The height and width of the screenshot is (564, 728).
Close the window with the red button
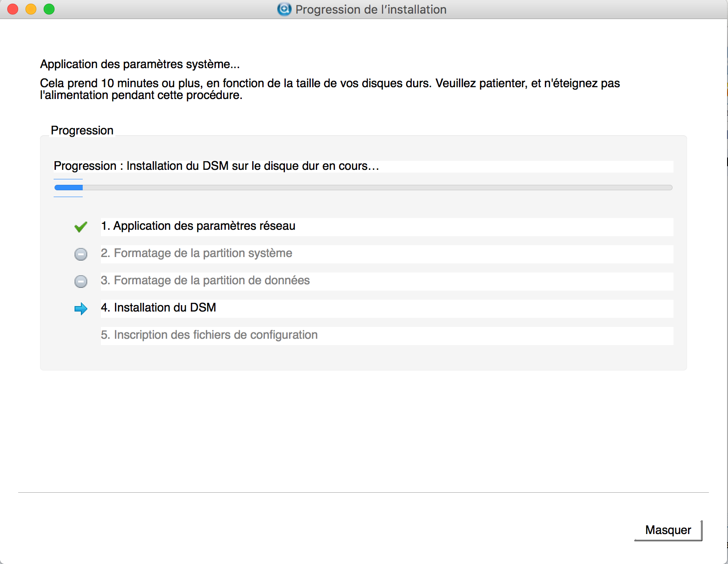pyautogui.click(x=13, y=9)
